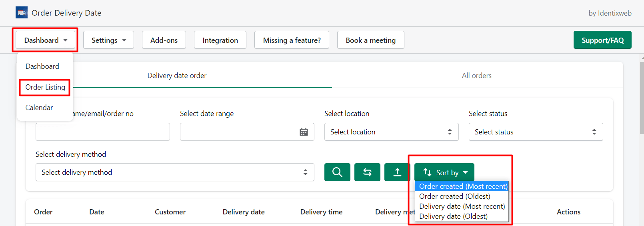Select Calendar menu item

click(x=39, y=108)
